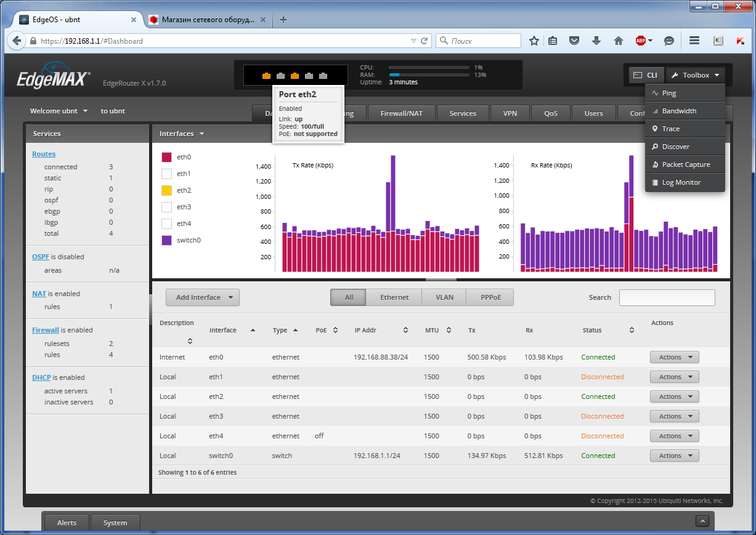
Task: Click inside the Search field above the table
Action: tap(667, 297)
